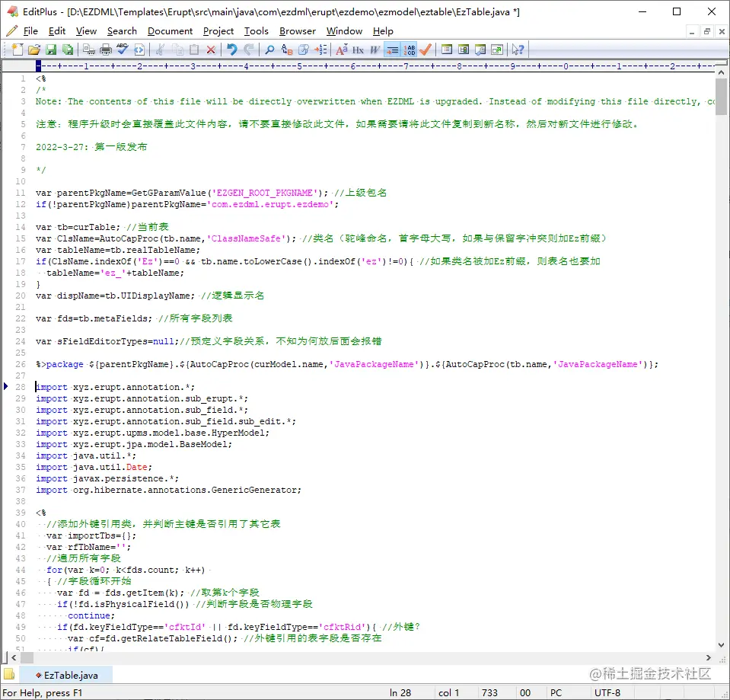Screen dimensions: 730x700
Task: Open the font settings (A) icon
Action: pos(341,50)
